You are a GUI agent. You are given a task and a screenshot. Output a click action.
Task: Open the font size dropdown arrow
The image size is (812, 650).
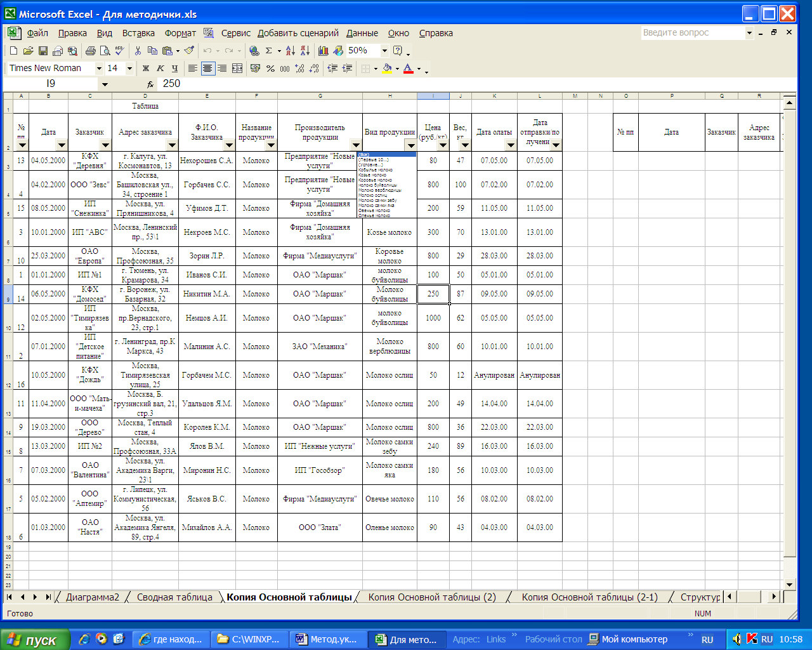pyautogui.click(x=129, y=68)
